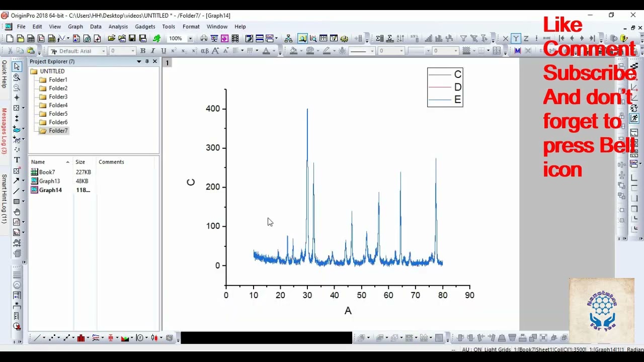Activate the Zoom In tool

[17, 77]
